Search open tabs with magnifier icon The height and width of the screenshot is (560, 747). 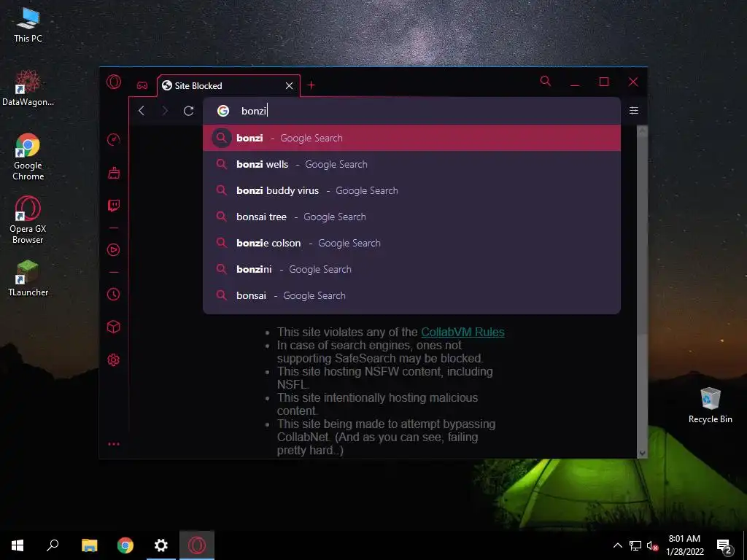546,82
